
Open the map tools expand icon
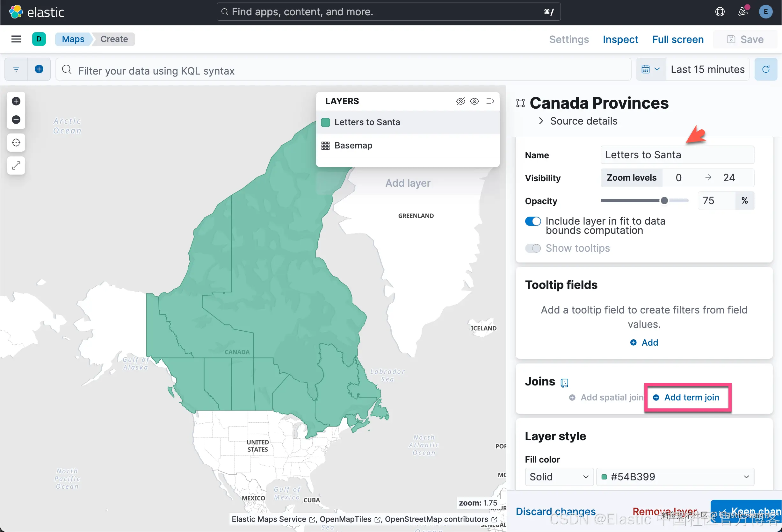pyautogui.click(x=16, y=165)
